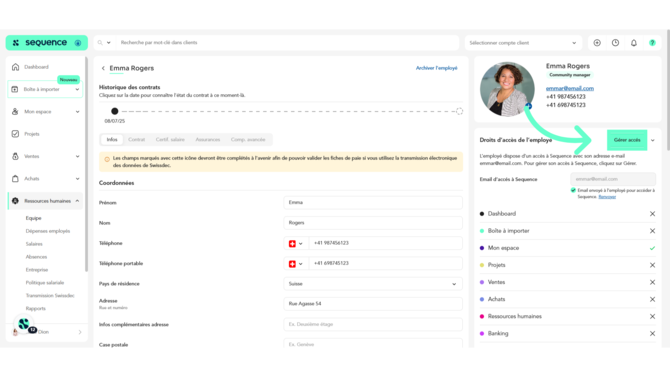Switch to Assurances tab

(208, 140)
